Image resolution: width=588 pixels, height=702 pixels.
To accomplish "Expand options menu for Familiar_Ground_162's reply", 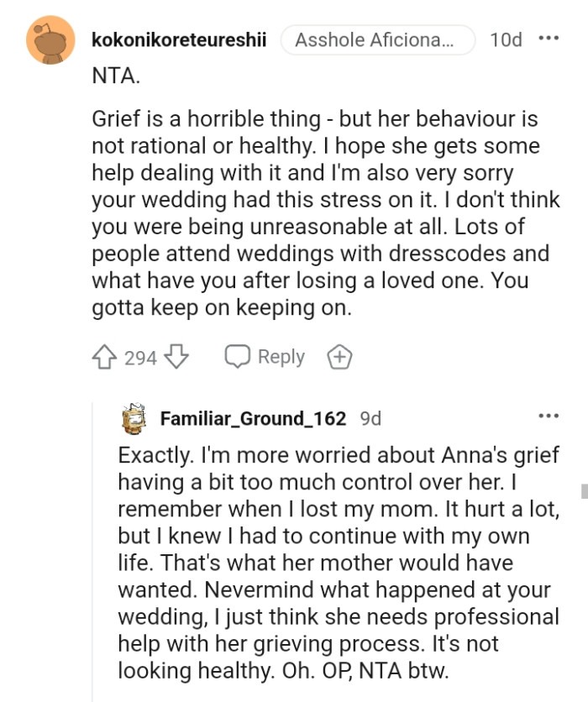I will (548, 416).
